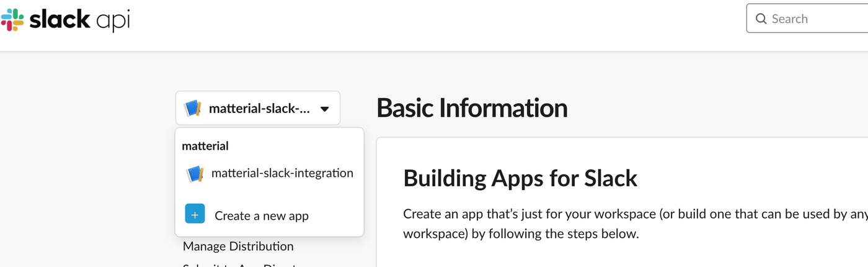Click the paragraph starting Create an app
The image size is (868, 267).
[x=635, y=224]
